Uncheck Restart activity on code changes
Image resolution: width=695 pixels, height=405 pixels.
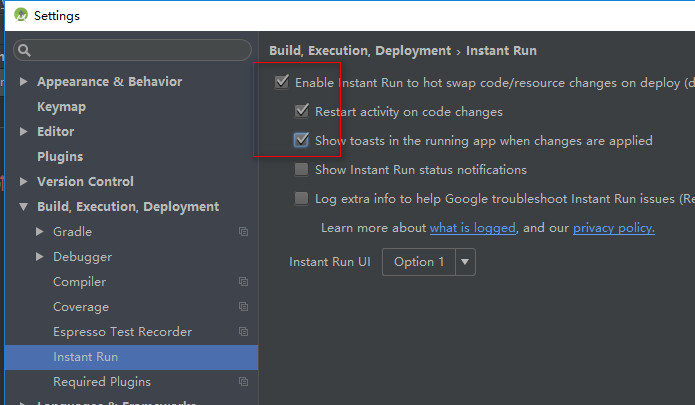pos(302,111)
